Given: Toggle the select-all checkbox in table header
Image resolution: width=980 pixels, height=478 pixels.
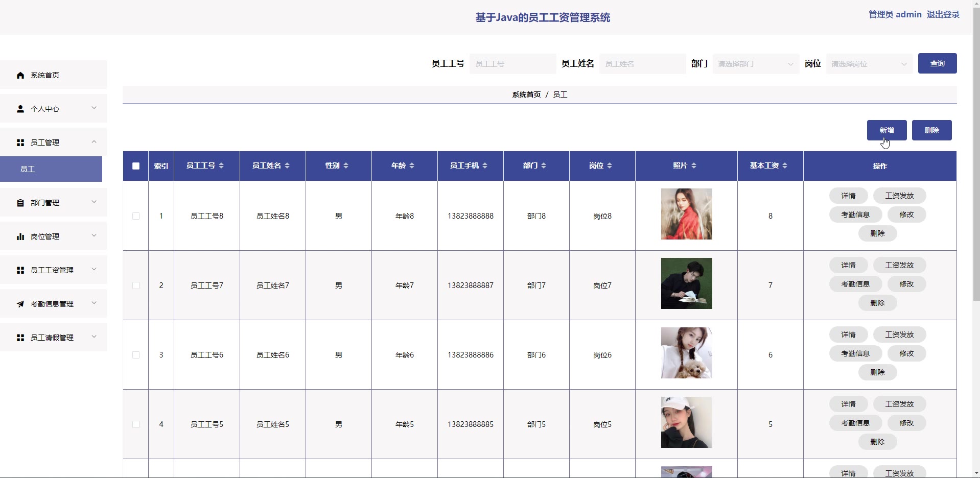Looking at the screenshot, I should [136, 166].
